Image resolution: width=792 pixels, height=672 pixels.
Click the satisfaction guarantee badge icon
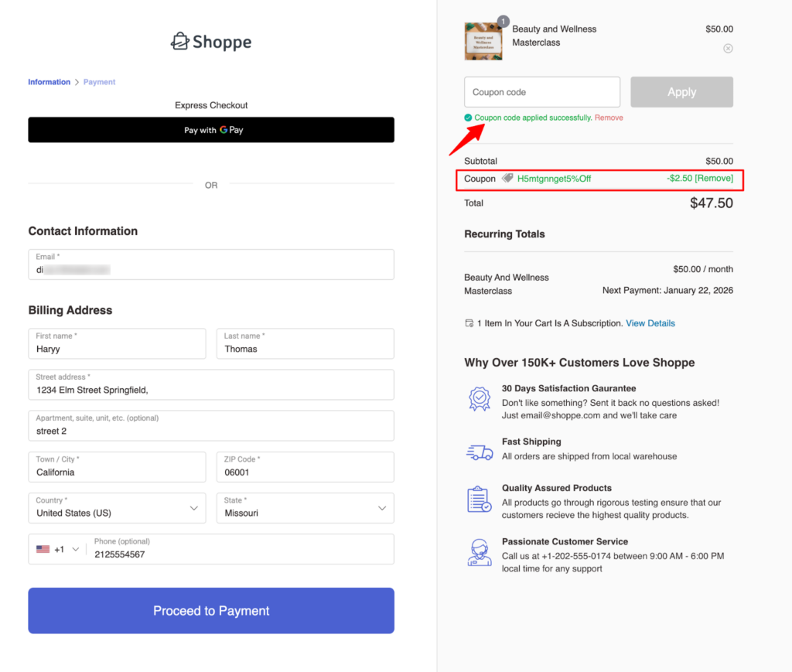tap(480, 399)
